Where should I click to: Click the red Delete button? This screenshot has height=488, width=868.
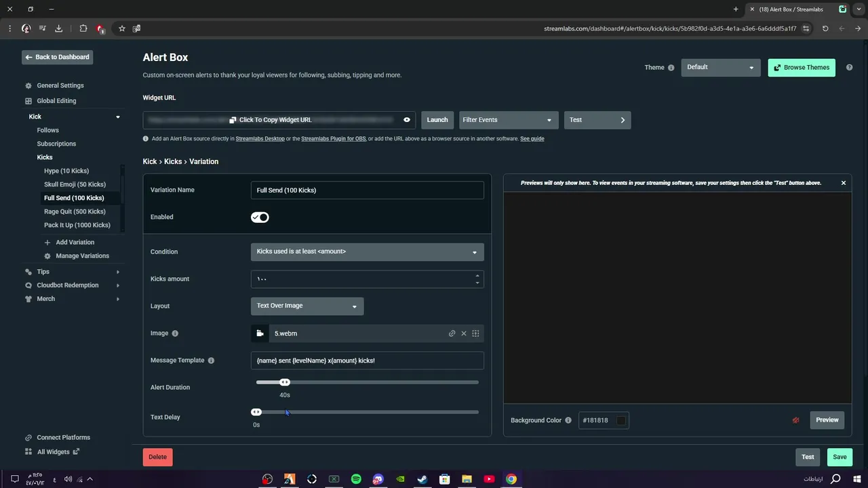tap(157, 457)
